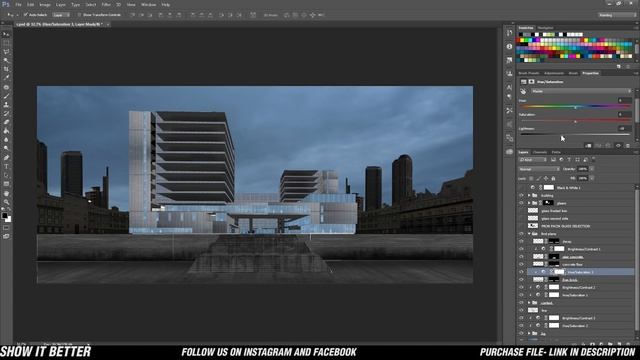The width and height of the screenshot is (640, 360).
Task: Click the Saturation slider handle
Action: point(576,122)
